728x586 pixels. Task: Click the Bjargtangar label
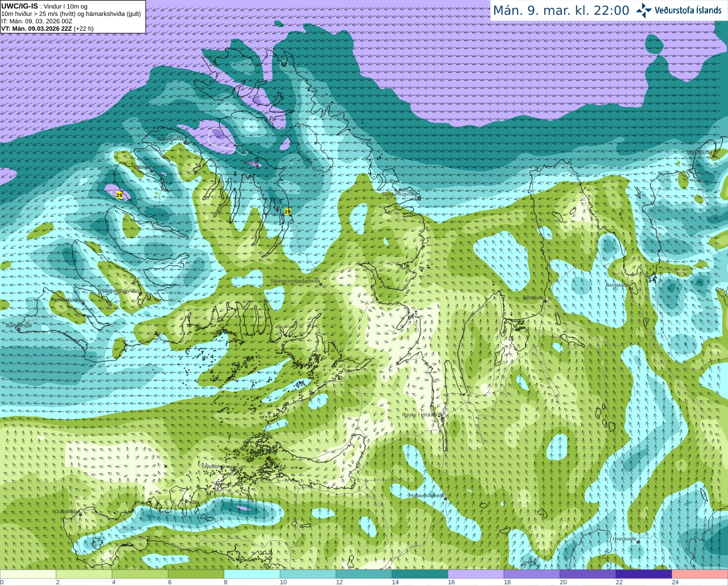tap(19, 325)
